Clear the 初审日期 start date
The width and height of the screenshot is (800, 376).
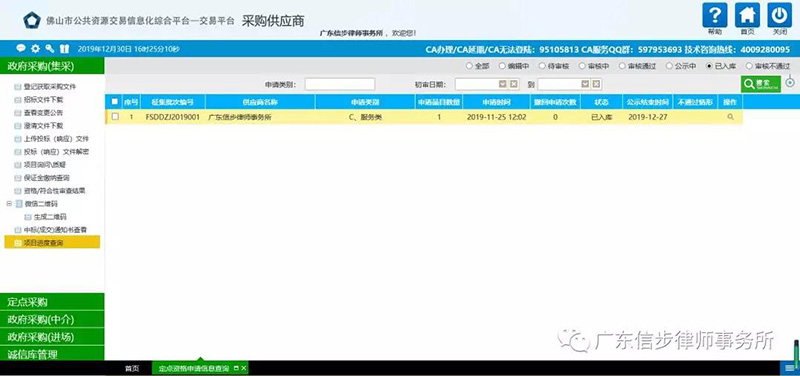pyautogui.click(x=514, y=84)
